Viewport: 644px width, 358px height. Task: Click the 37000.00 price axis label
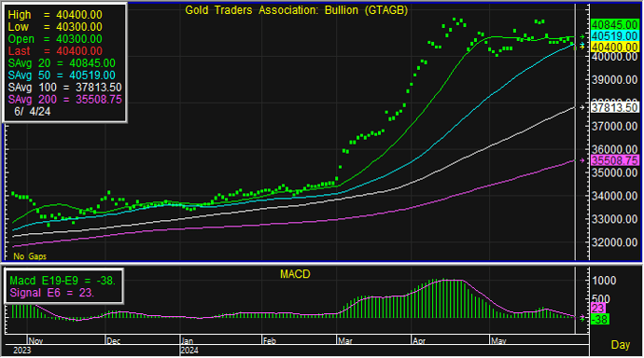coord(614,126)
